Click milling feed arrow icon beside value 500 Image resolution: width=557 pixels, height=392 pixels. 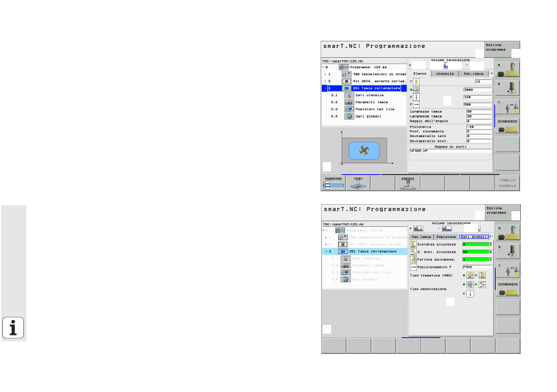pyautogui.click(x=416, y=104)
